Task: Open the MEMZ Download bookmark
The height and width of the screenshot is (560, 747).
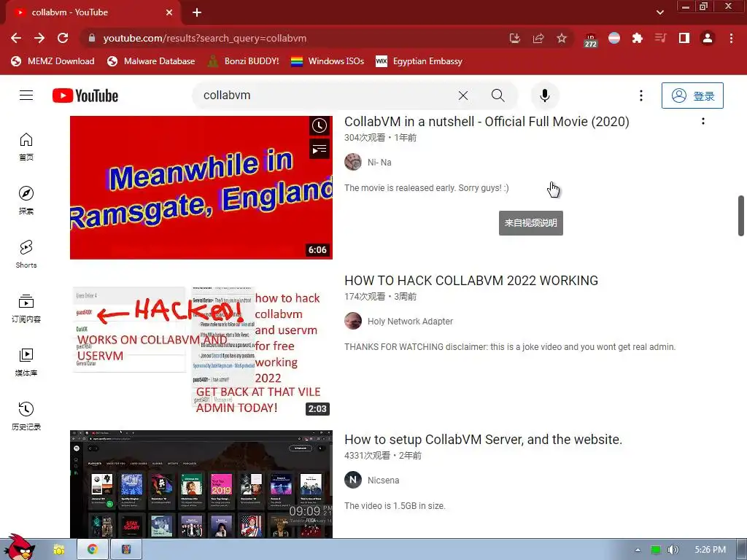Action: (x=53, y=61)
